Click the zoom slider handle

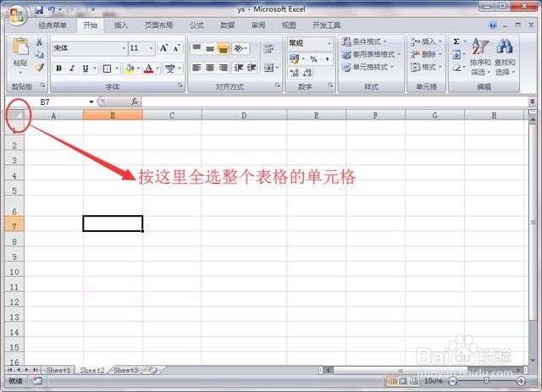coord(486,381)
